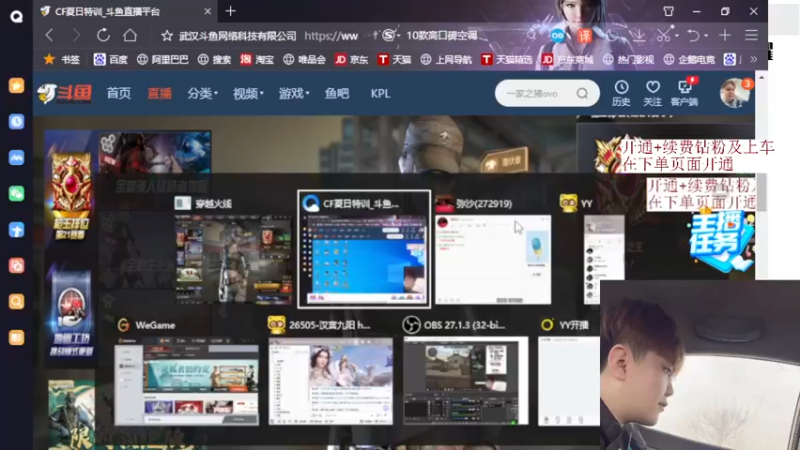Click the translate 译 icon
Image resolution: width=800 pixels, height=450 pixels.
tap(584, 35)
